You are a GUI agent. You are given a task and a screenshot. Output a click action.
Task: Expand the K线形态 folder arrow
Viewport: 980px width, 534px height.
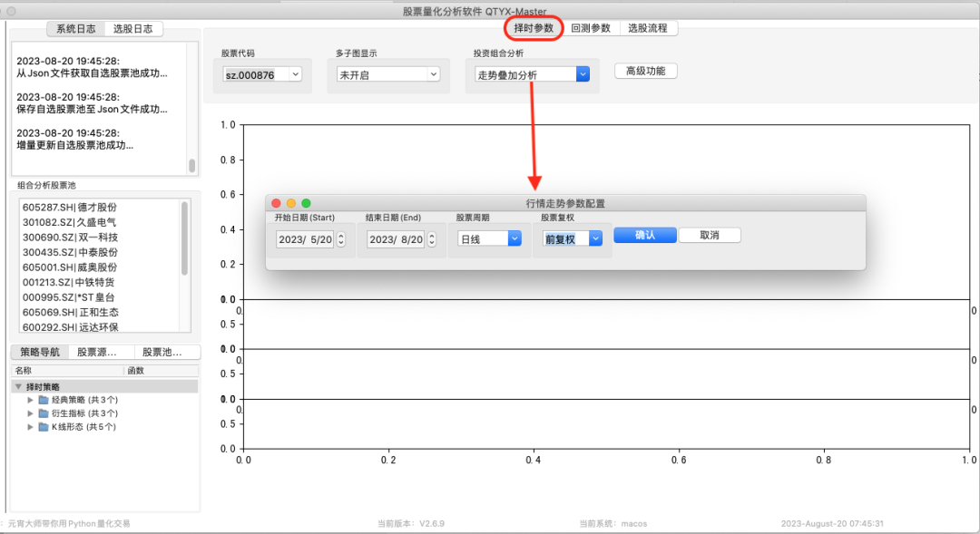click(30, 427)
